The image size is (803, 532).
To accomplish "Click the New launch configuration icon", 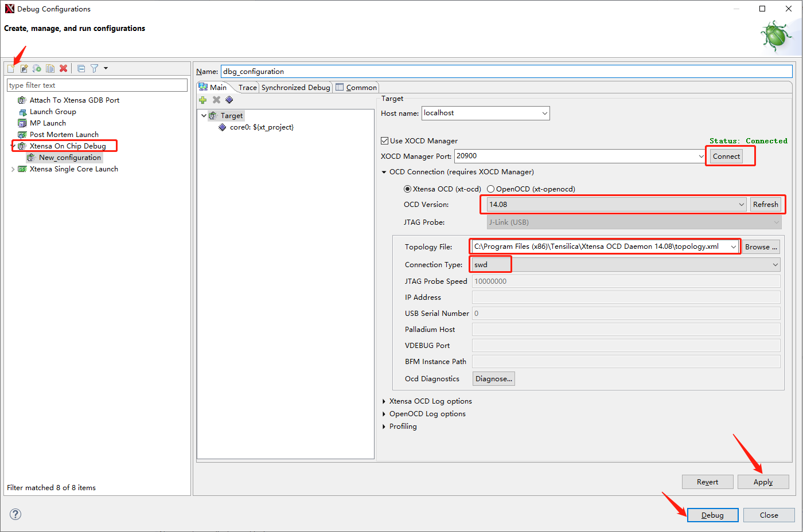I will tap(11, 69).
